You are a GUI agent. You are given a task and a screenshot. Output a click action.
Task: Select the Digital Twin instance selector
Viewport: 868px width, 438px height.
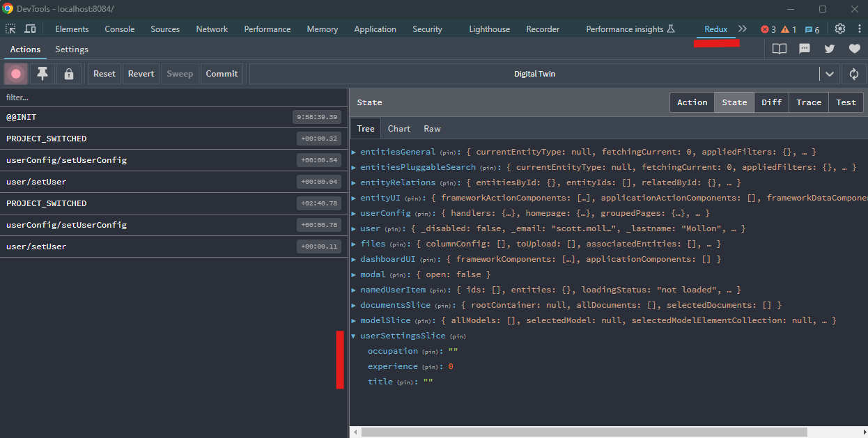534,74
